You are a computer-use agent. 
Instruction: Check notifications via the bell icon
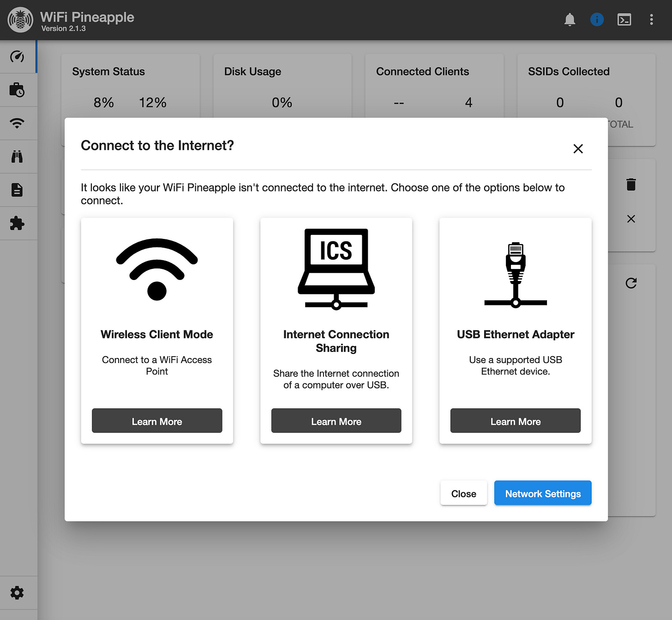(570, 19)
